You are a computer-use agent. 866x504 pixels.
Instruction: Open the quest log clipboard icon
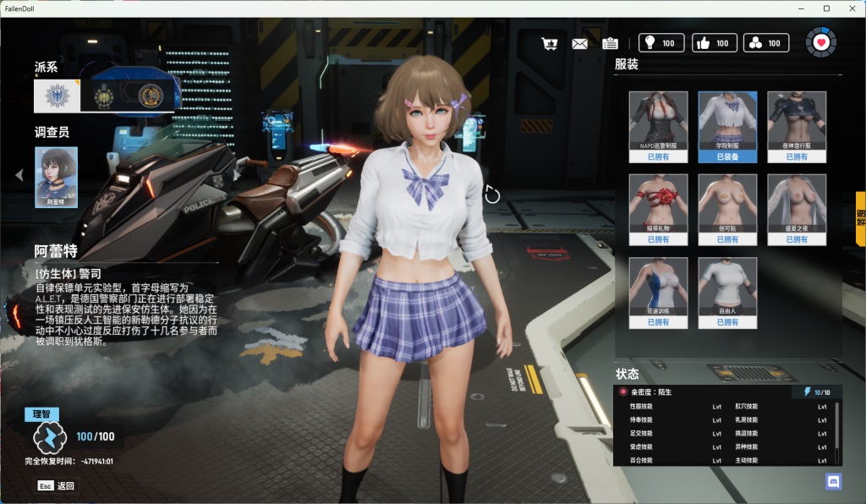[x=610, y=42]
